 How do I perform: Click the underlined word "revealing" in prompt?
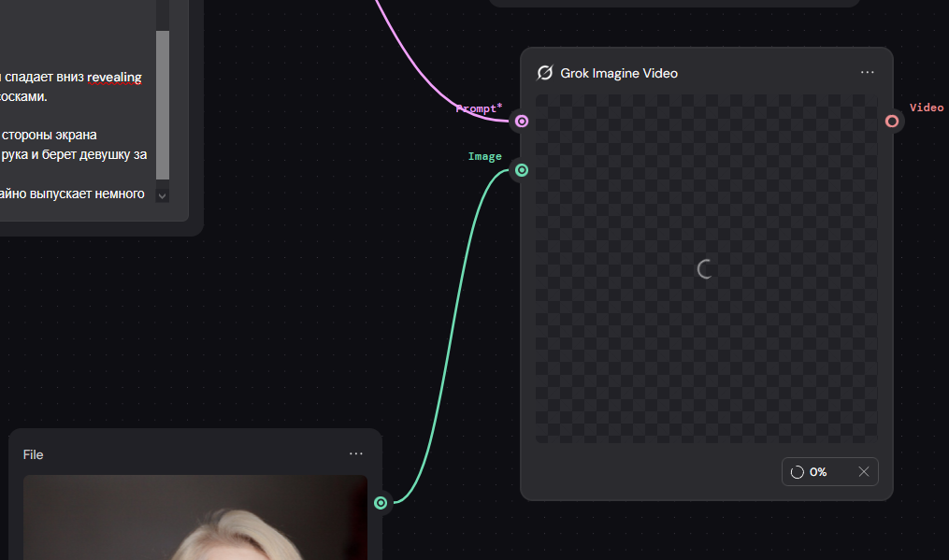tap(114, 78)
